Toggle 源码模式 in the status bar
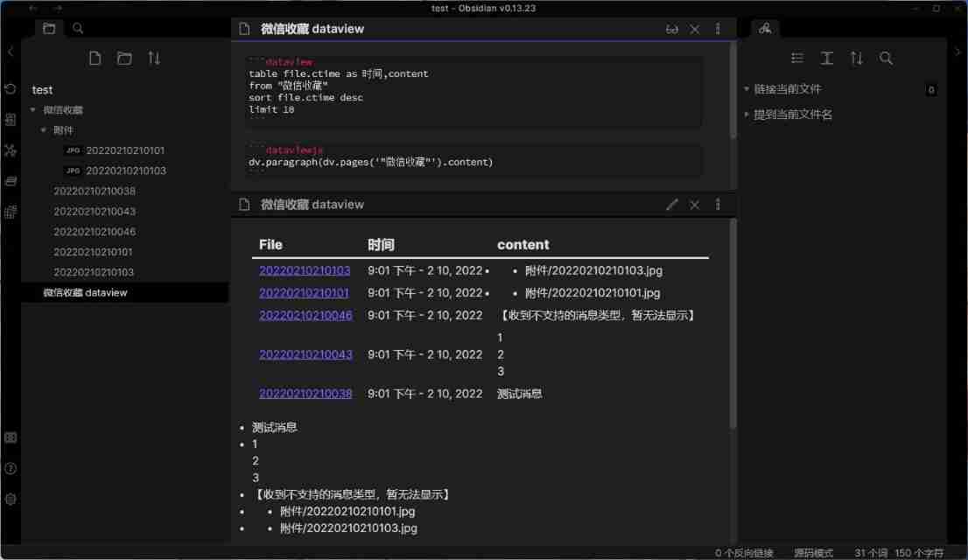Image resolution: width=968 pixels, height=560 pixels. pyautogui.click(x=812, y=552)
